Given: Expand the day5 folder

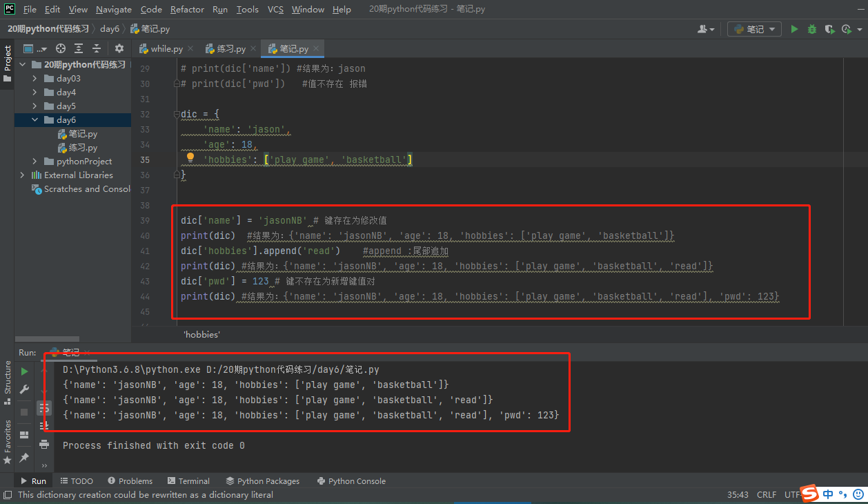Looking at the screenshot, I should (34, 106).
